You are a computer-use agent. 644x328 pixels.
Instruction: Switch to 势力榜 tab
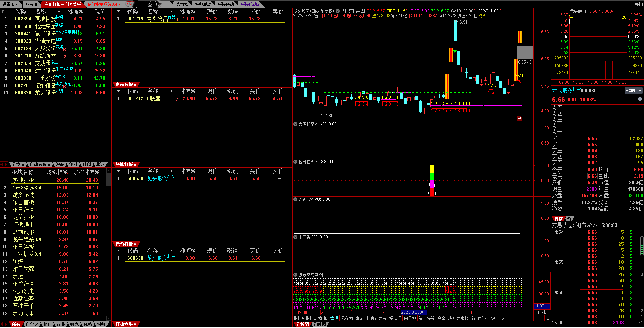pyautogui.click(x=182, y=4)
